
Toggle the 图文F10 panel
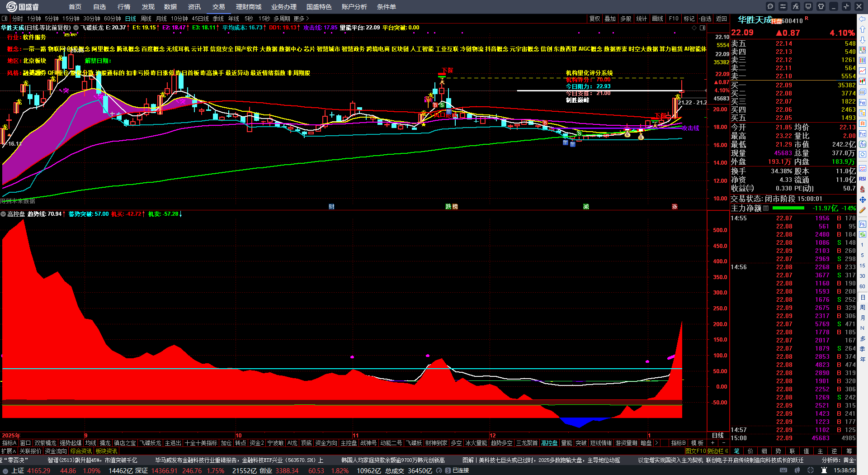695,451
